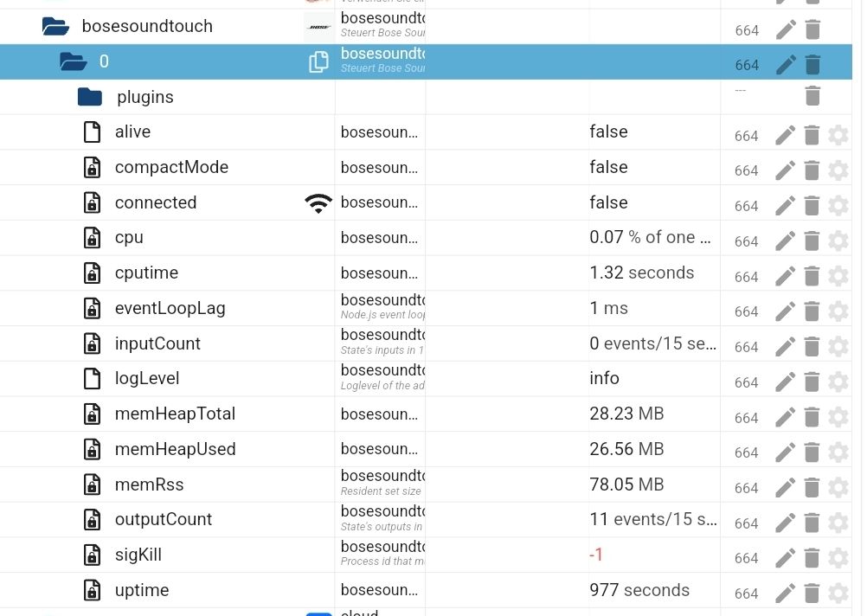This screenshot has width=867, height=616.
Task: Select the memRss tree row
Action: pyautogui.click(x=426, y=484)
